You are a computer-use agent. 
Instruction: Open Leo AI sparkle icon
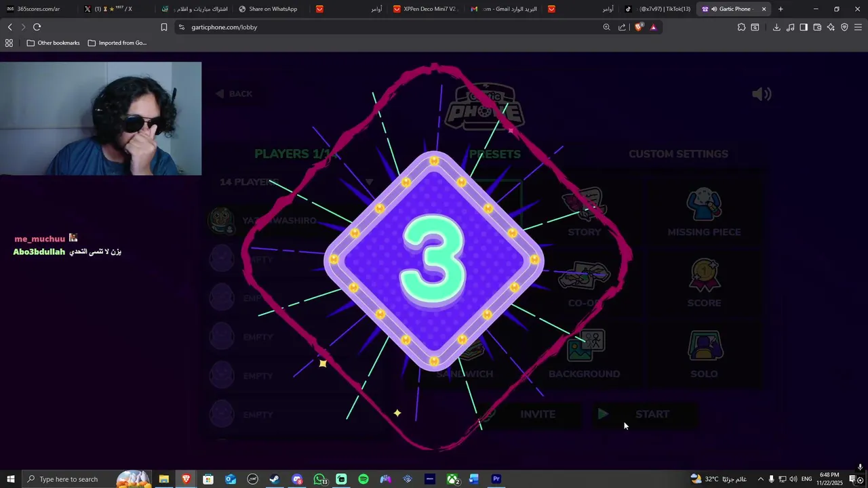[831, 27]
